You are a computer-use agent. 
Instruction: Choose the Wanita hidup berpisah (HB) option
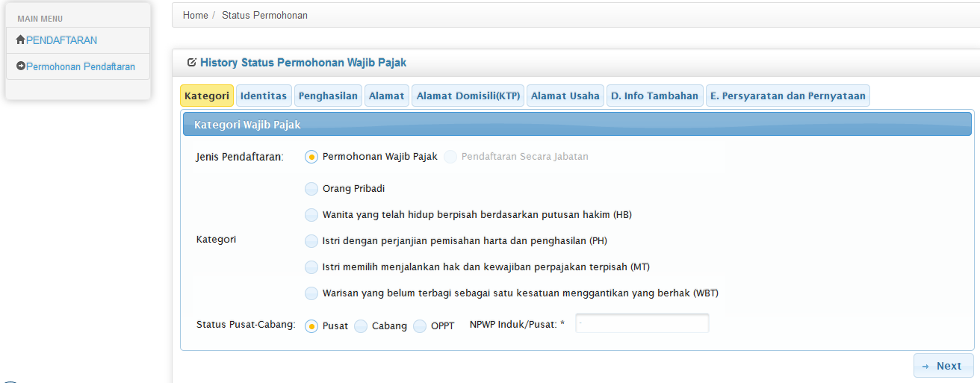(x=311, y=215)
